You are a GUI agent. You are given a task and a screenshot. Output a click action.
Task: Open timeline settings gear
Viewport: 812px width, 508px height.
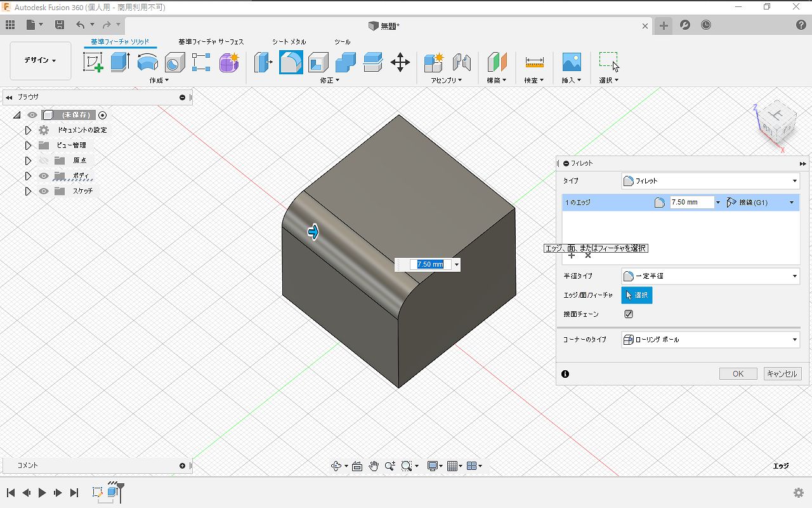(799, 493)
